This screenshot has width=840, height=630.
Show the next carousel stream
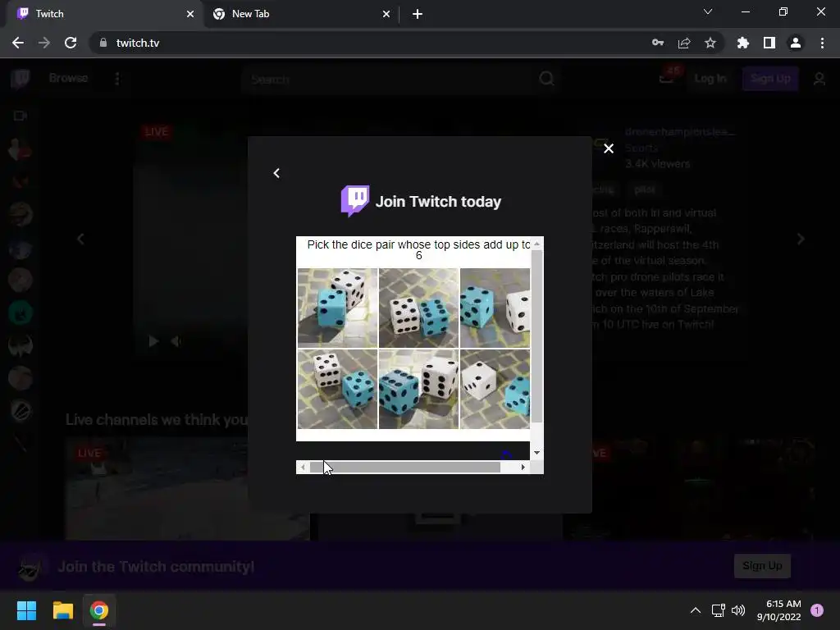click(801, 239)
